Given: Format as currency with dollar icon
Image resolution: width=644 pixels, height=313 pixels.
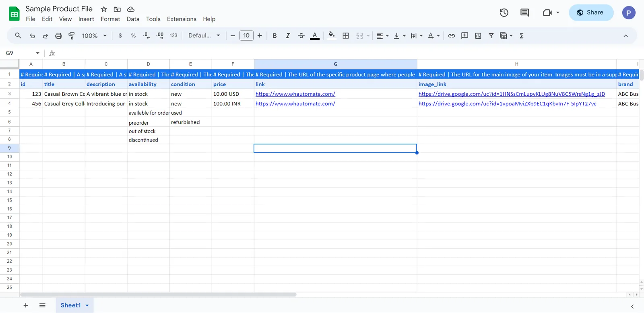Looking at the screenshot, I should click(120, 35).
